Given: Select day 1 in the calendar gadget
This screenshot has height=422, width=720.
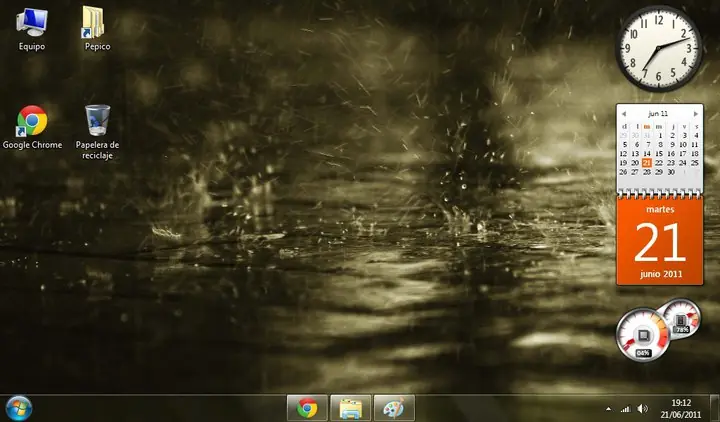Looking at the screenshot, I should tap(660, 135).
